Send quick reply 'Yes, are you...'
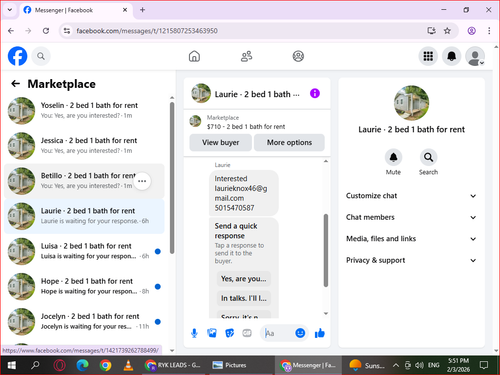The width and height of the screenshot is (500, 375). [244, 279]
